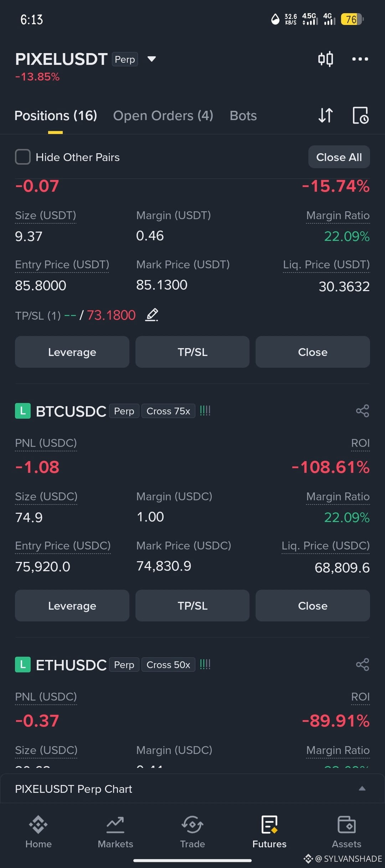385x868 pixels.
Task: Open the three-dot more options menu
Action: [x=360, y=59]
